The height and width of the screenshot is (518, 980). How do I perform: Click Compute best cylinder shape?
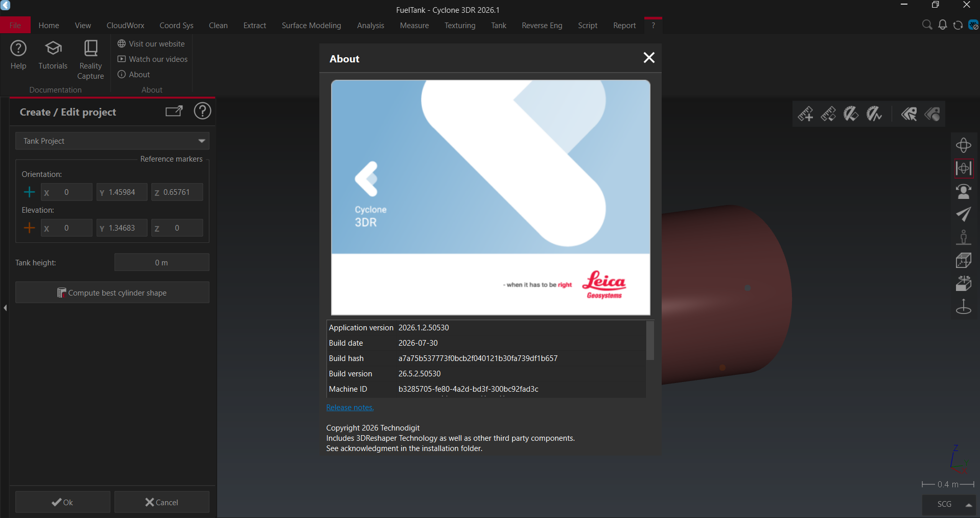click(112, 292)
